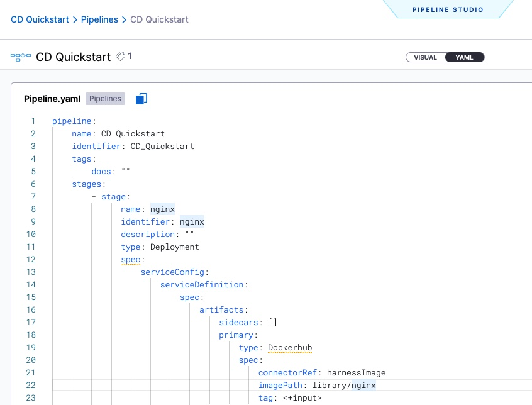Click the highlighted nginx stage name value

coord(162,209)
